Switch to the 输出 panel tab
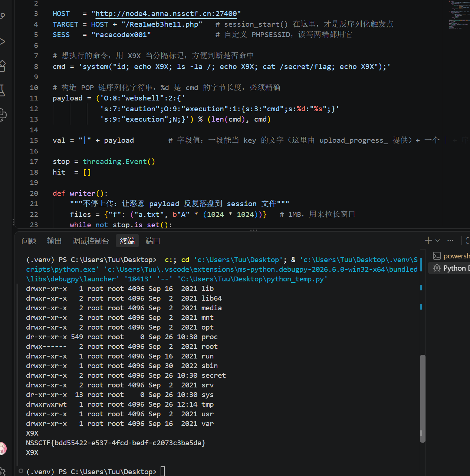 pyautogui.click(x=54, y=241)
